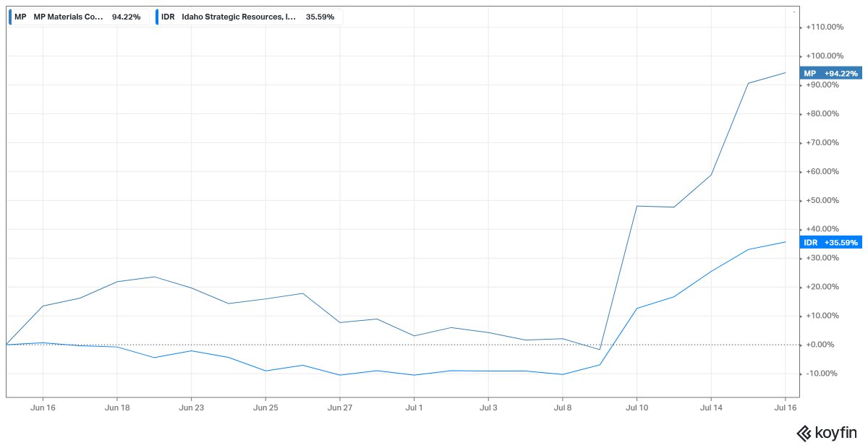Click the +0.00% axis label
This screenshot has height=448, width=868.
point(820,345)
